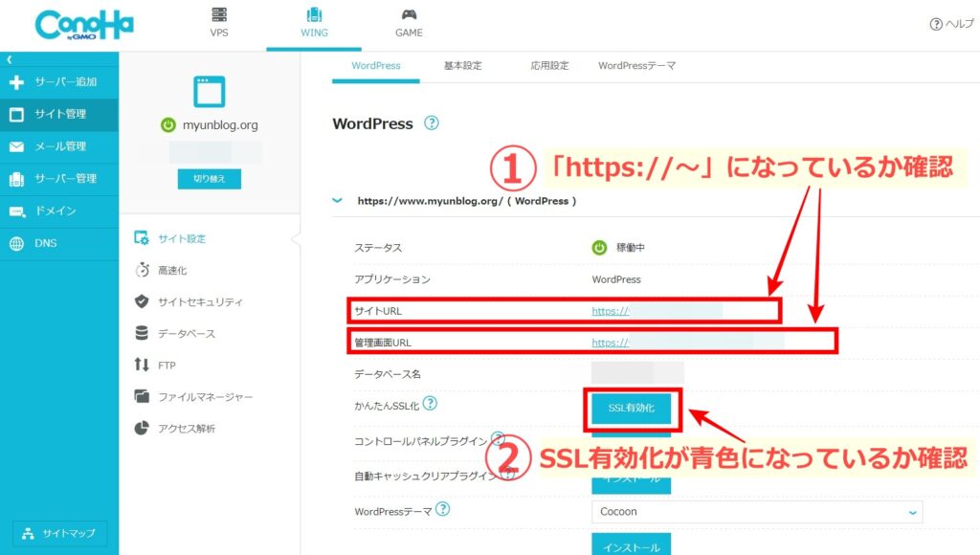Click help icon beside かんたんSSL化
Viewport: 980px width, 555px height.
[x=430, y=404]
